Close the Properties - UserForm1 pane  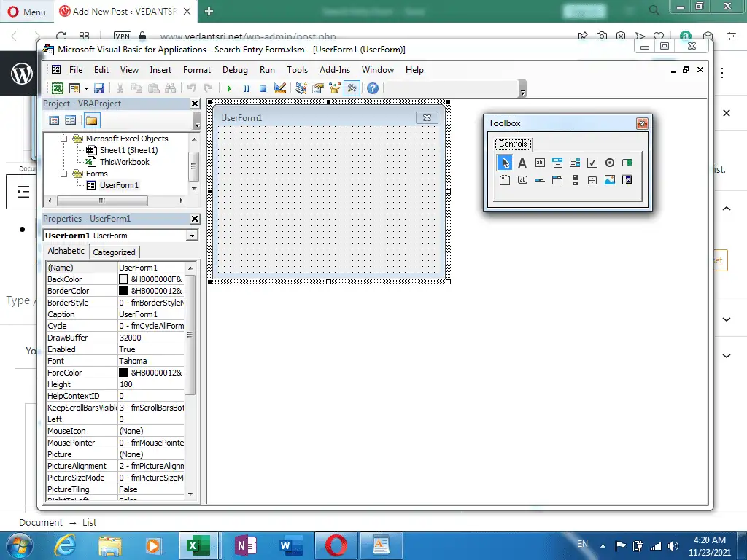[195, 219]
